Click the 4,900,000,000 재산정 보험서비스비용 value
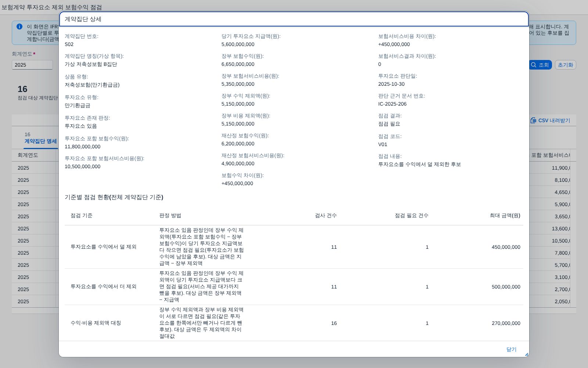 238,164
